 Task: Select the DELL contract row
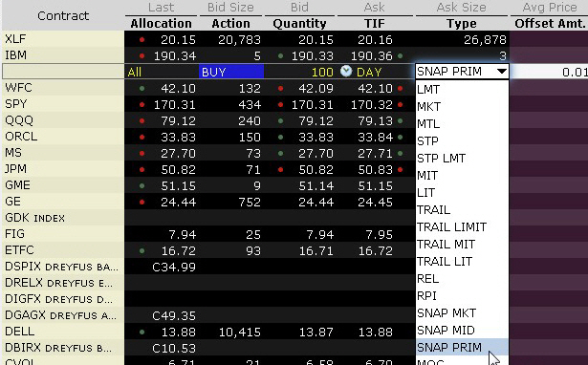pyautogui.click(x=63, y=332)
